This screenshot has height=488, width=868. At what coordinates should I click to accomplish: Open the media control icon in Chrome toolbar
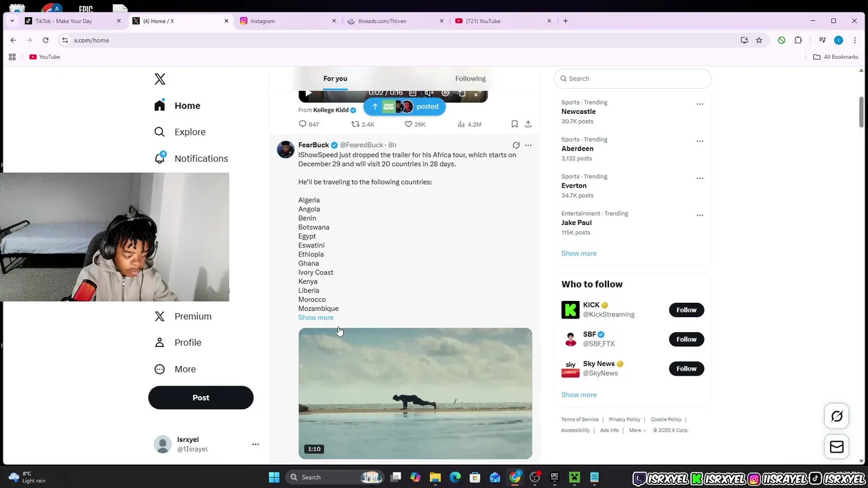click(x=822, y=40)
